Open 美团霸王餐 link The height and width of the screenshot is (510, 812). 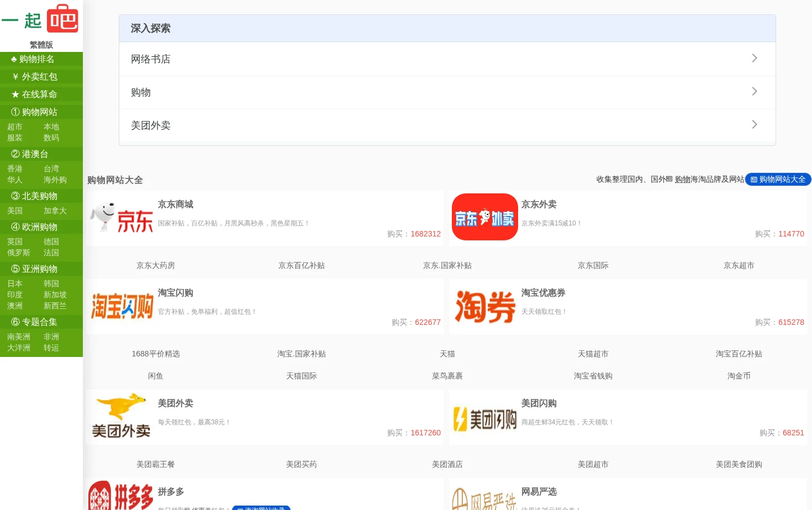[156, 465]
